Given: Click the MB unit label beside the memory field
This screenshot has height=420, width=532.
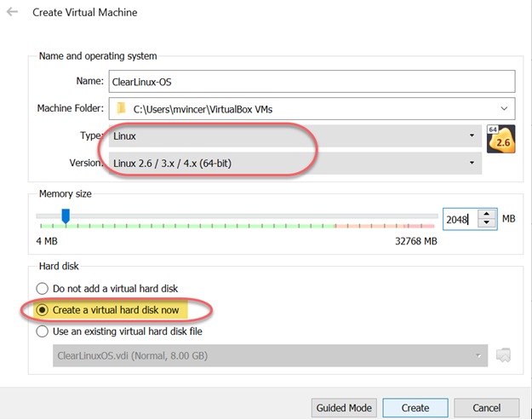Looking at the screenshot, I should (508, 219).
